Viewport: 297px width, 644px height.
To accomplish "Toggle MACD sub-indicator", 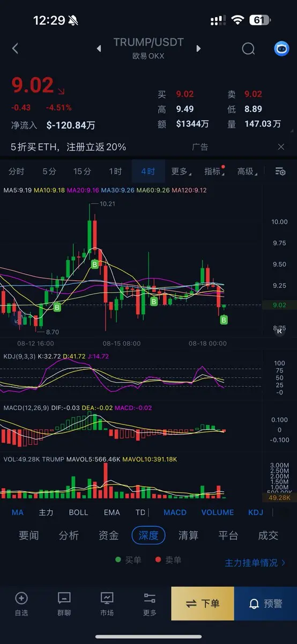I will tap(175, 512).
